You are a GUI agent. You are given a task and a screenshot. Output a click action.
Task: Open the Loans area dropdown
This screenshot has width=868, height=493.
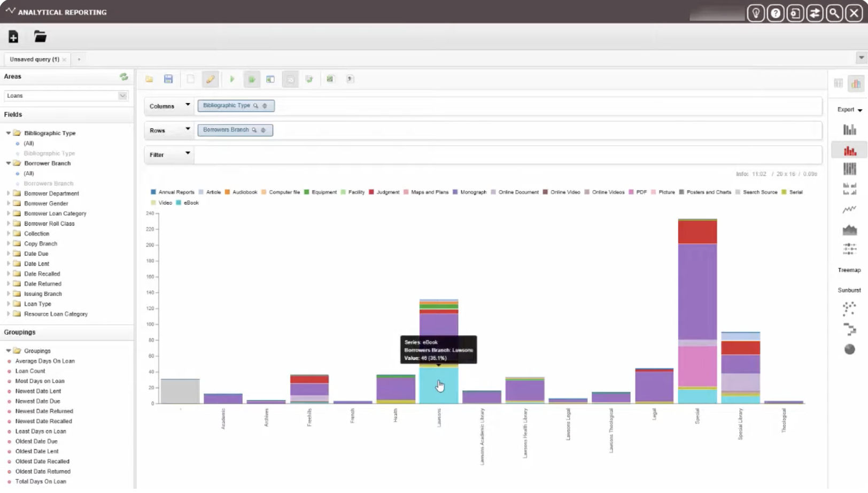pos(122,96)
